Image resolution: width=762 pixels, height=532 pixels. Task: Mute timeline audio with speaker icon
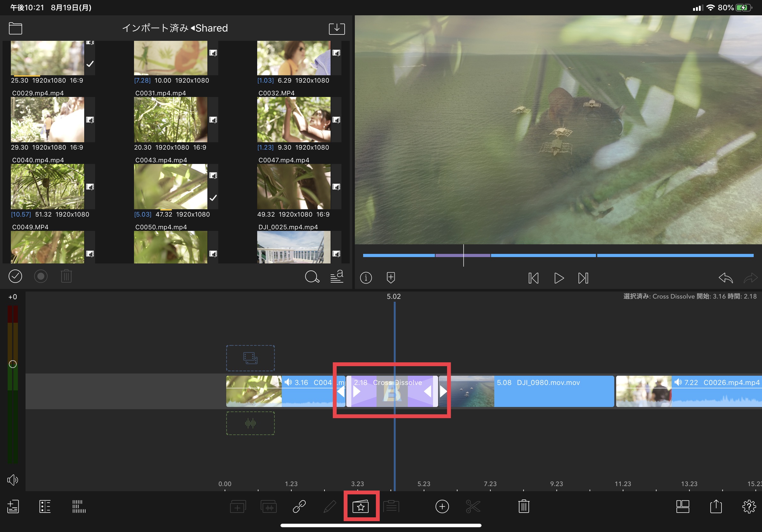coord(13,480)
